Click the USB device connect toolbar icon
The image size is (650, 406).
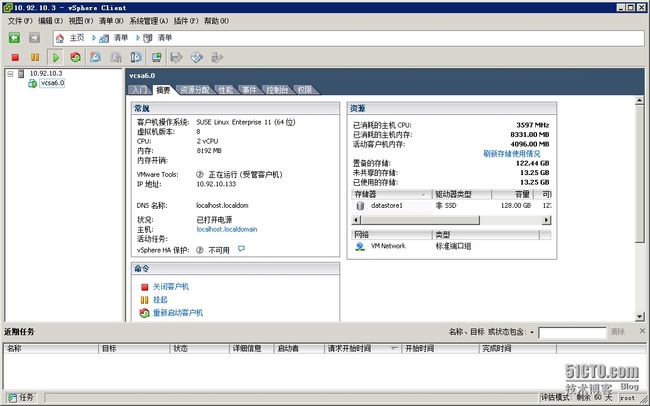point(217,57)
